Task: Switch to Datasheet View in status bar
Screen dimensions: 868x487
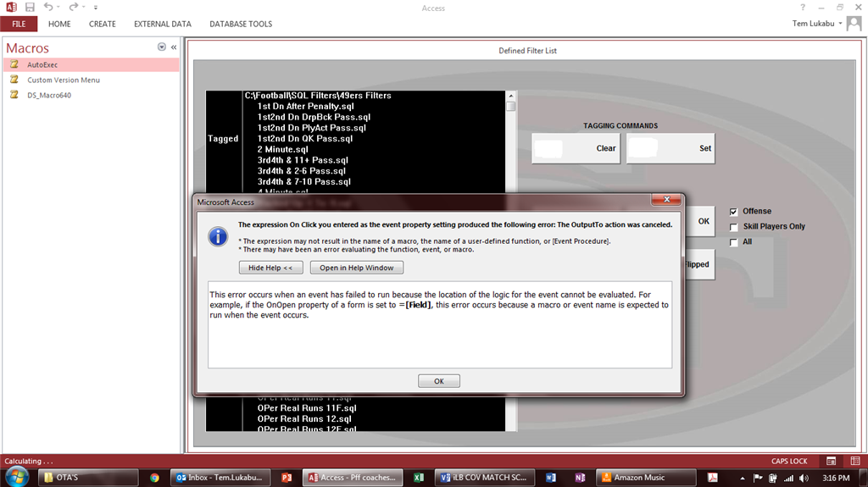Action: click(x=855, y=461)
